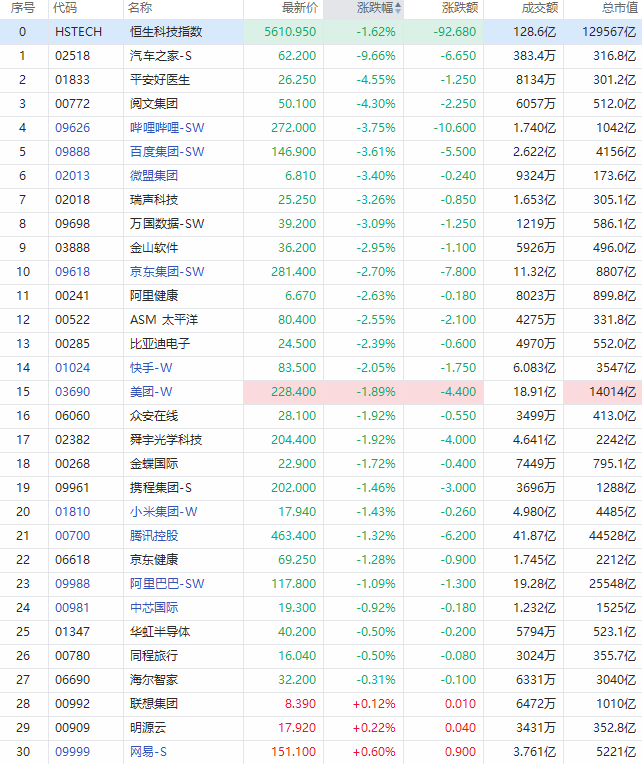Image resolution: width=642 pixels, height=764 pixels.
Task: Click 联想集团 change +0.12%
Action: click(x=374, y=704)
